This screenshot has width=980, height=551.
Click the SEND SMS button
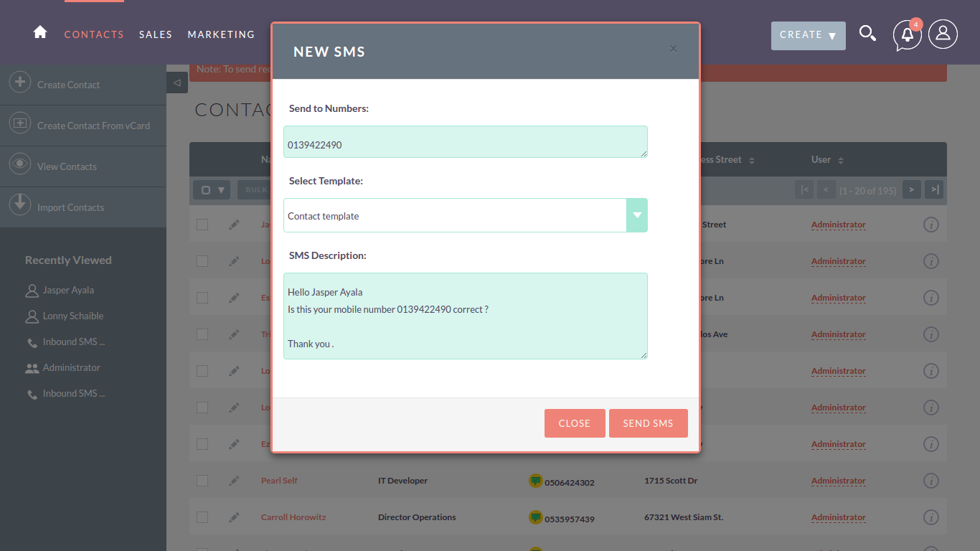pos(648,423)
